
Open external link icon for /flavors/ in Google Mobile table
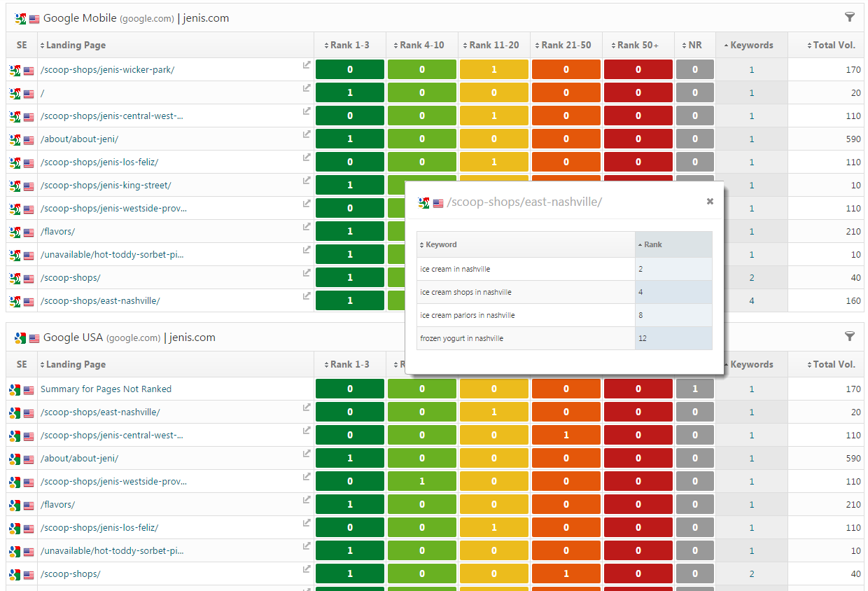tap(307, 227)
